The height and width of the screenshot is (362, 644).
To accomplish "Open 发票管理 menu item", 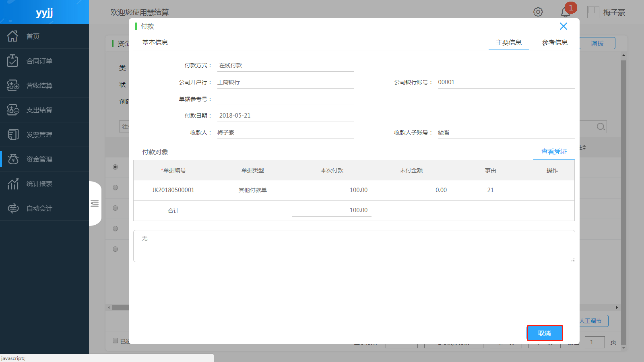I will [39, 135].
